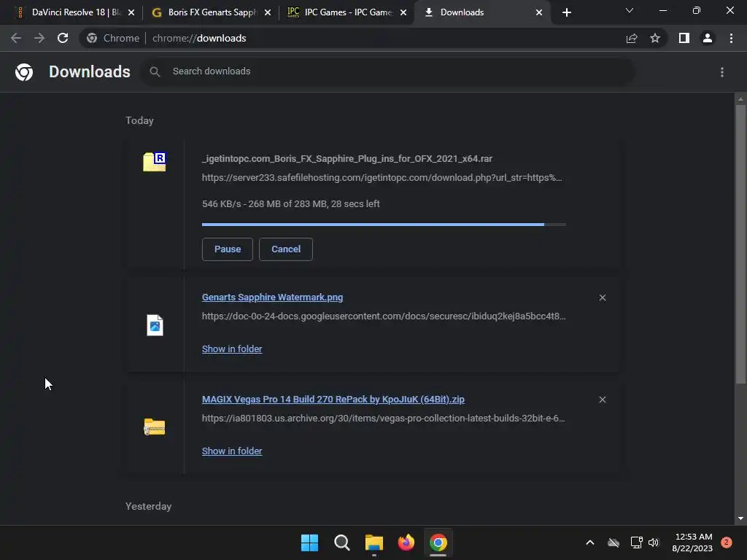
Task: Pause the Boris FX rar download
Action: [228, 249]
